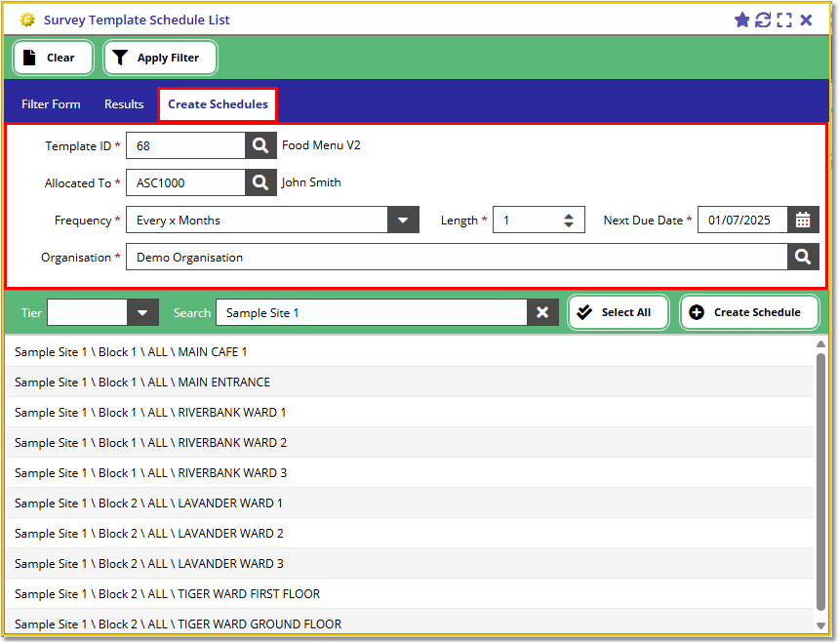Click the Length stepper arrows
Viewport: 839px width, 644px height.
[x=568, y=220]
